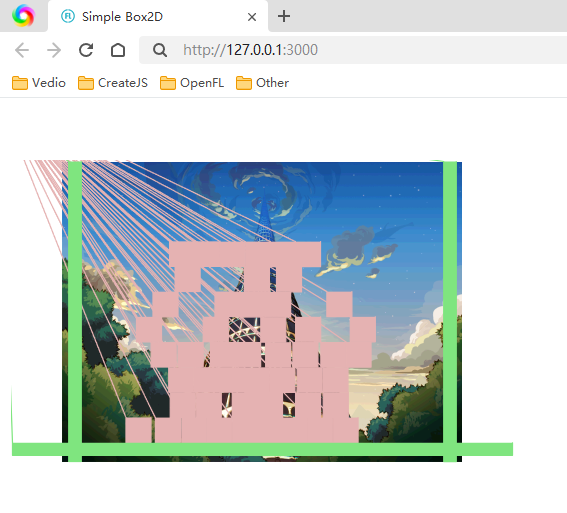Click the Simple Box2D tab favicon
567x513 pixels.
(x=68, y=16)
